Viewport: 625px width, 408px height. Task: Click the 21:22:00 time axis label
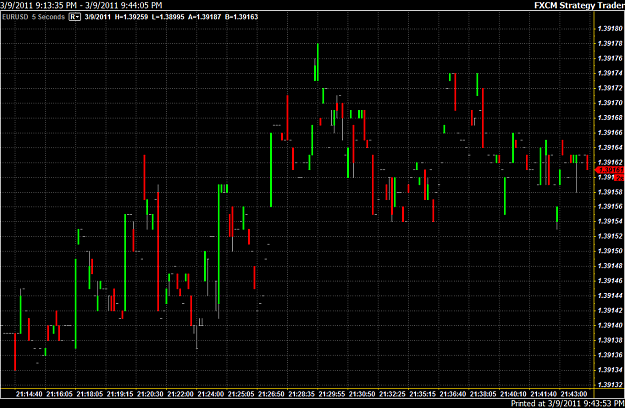pyautogui.click(x=181, y=394)
